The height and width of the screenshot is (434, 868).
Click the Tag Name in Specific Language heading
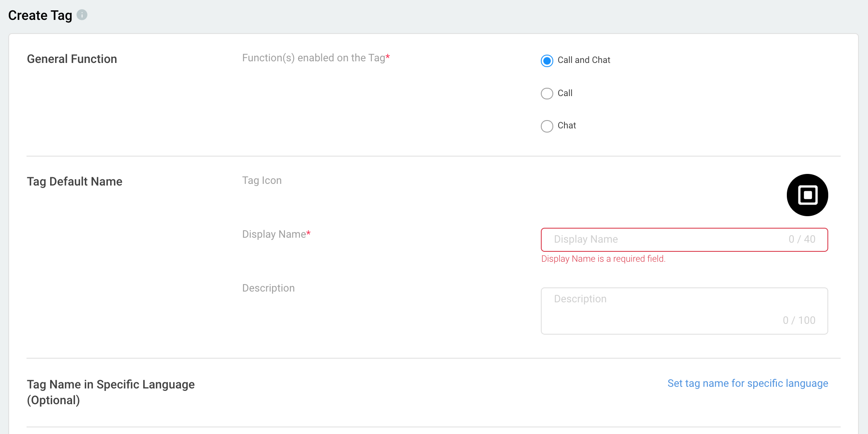[111, 392]
